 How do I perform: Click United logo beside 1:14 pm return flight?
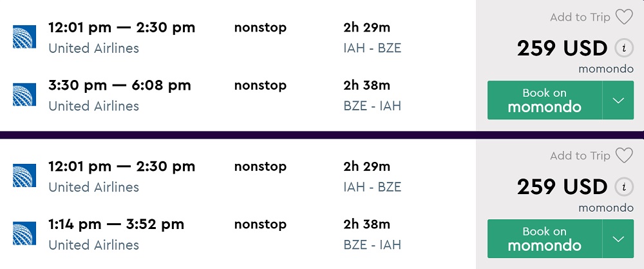pos(24,233)
